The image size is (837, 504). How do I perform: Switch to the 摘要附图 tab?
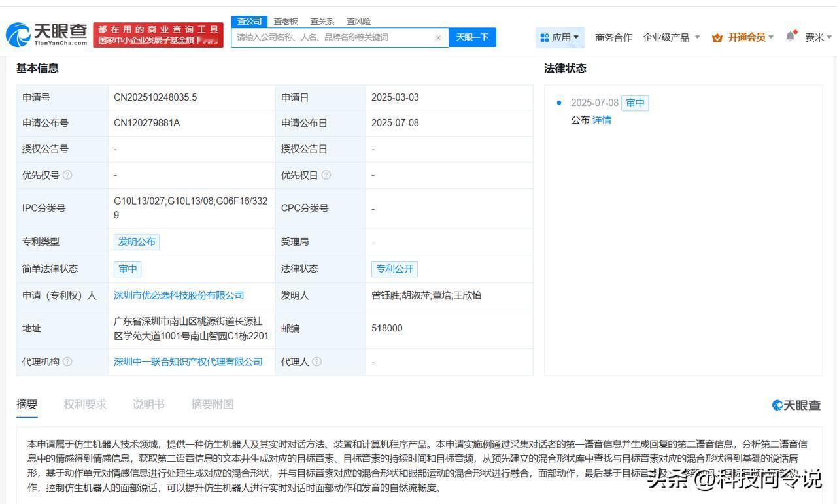click(212, 404)
